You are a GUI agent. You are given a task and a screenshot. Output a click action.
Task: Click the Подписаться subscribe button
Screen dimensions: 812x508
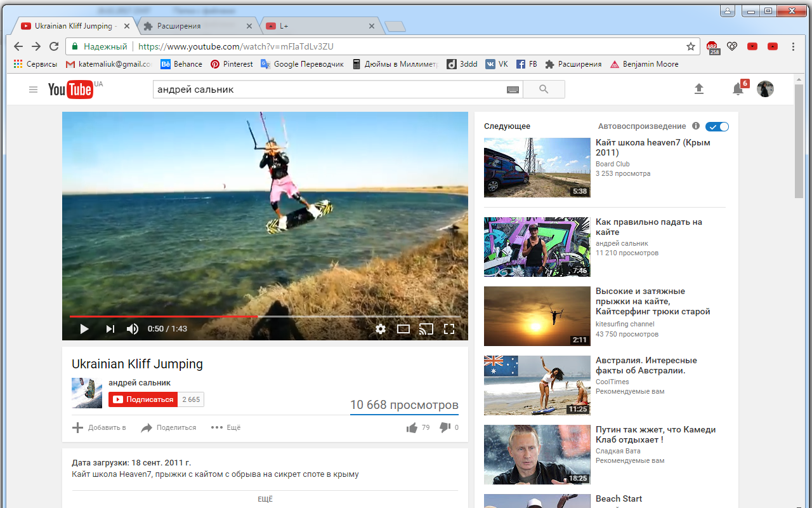(143, 399)
